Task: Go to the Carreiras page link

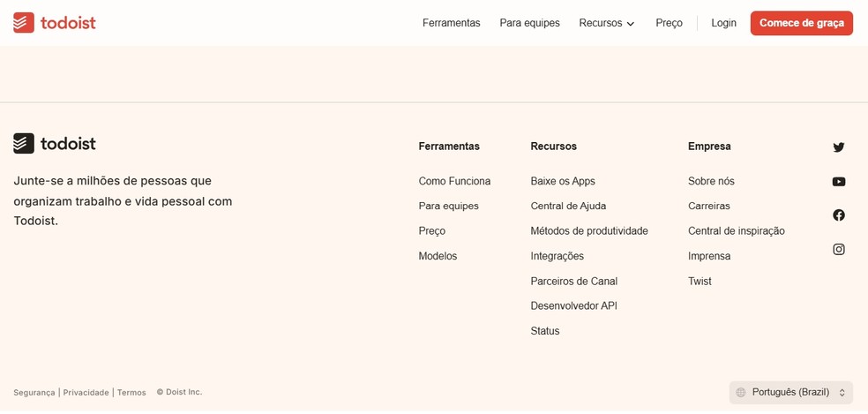Action: [x=709, y=206]
